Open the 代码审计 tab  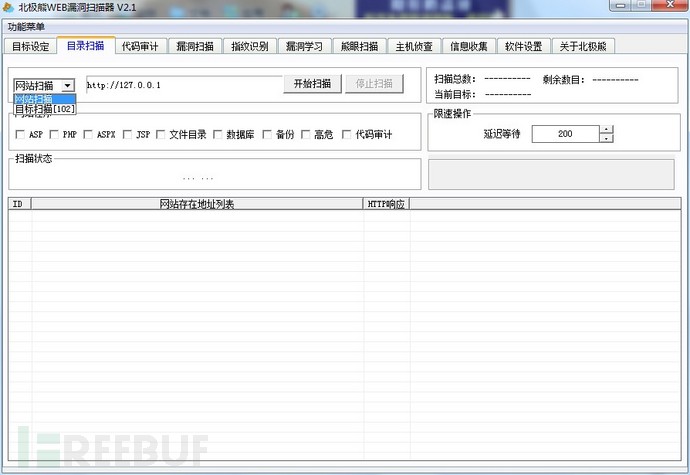click(140, 47)
